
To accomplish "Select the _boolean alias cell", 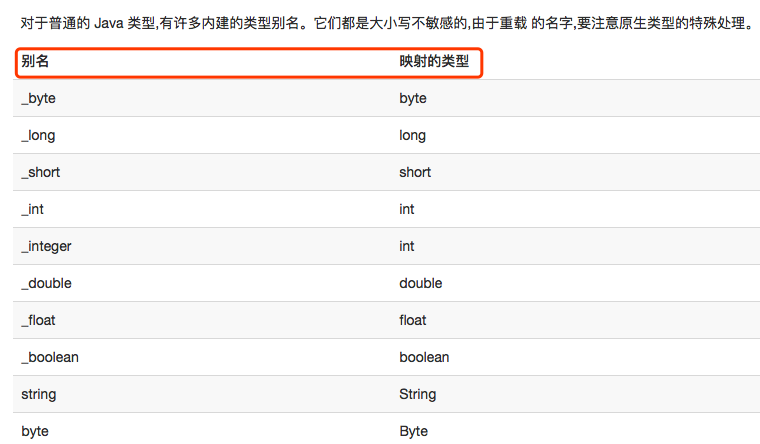I will click(x=50, y=357).
